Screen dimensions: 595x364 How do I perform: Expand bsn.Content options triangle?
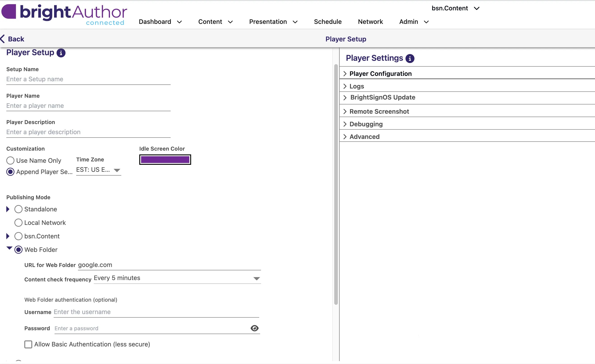point(8,236)
